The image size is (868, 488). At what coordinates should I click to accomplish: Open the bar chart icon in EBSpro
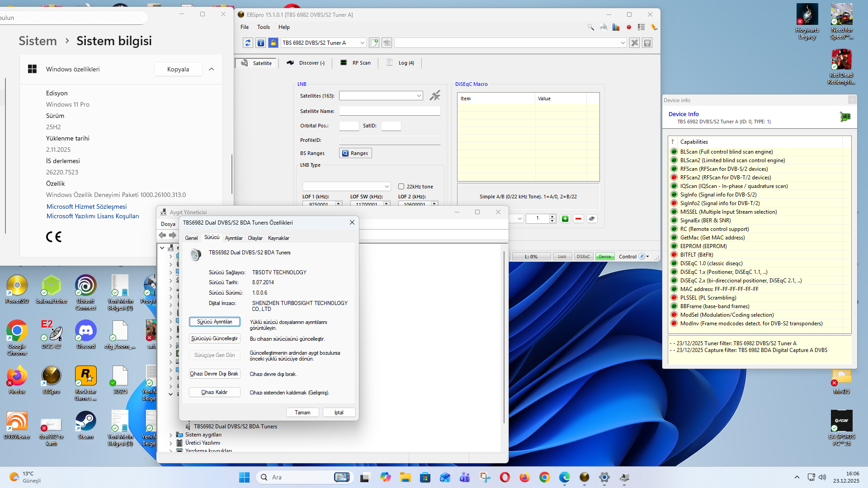point(616,27)
